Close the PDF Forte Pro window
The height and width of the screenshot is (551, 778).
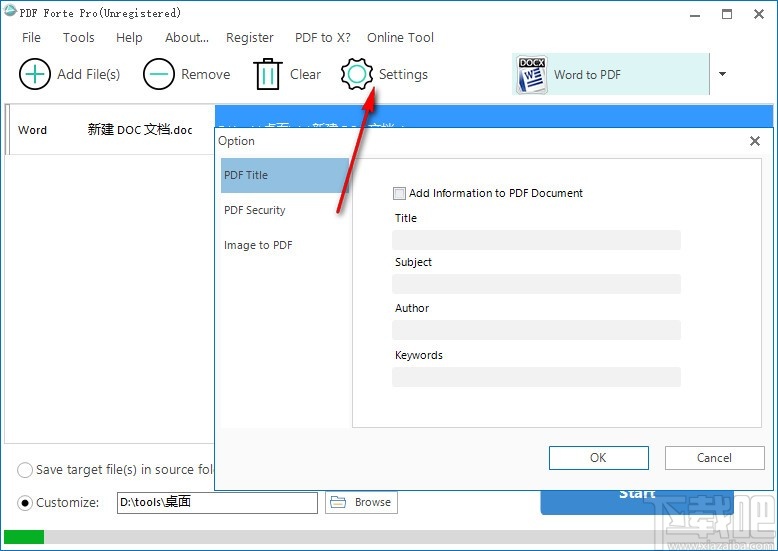point(759,14)
